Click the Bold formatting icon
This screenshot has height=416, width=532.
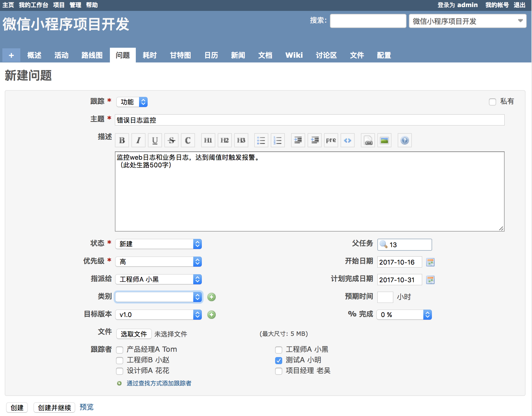click(x=122, y=141)
